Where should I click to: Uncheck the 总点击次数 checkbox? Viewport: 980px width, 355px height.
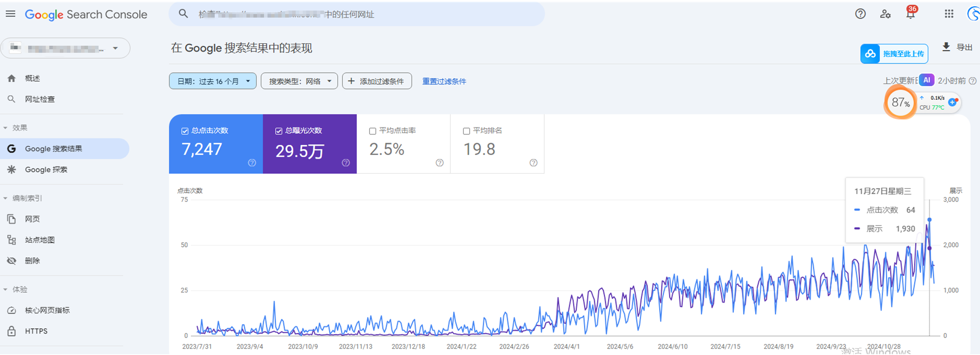tap(185, 131)
